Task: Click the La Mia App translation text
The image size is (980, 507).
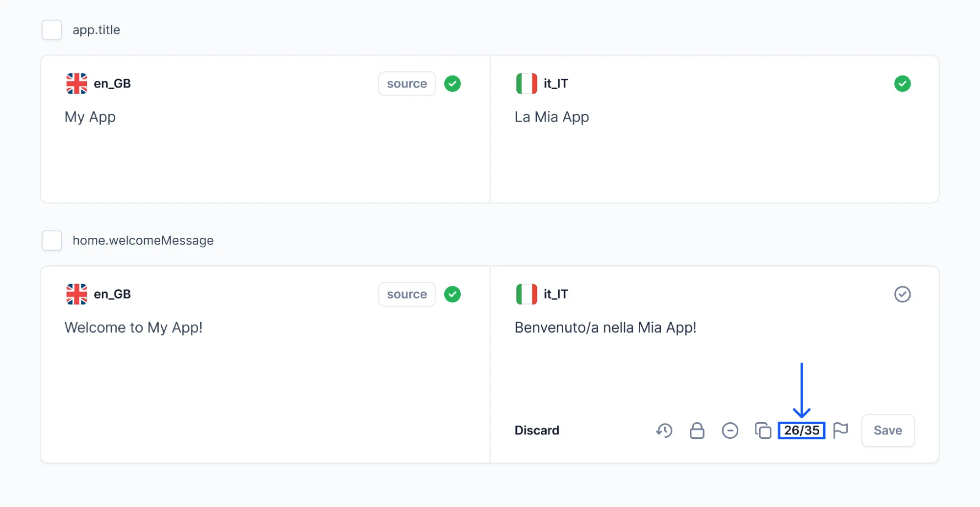Action: coord(552,117)
